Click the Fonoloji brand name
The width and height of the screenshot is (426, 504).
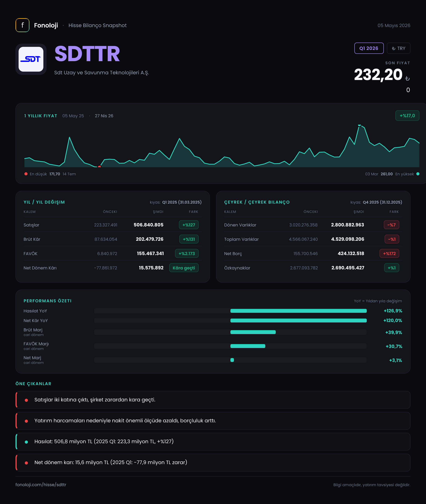pos(46,25)
